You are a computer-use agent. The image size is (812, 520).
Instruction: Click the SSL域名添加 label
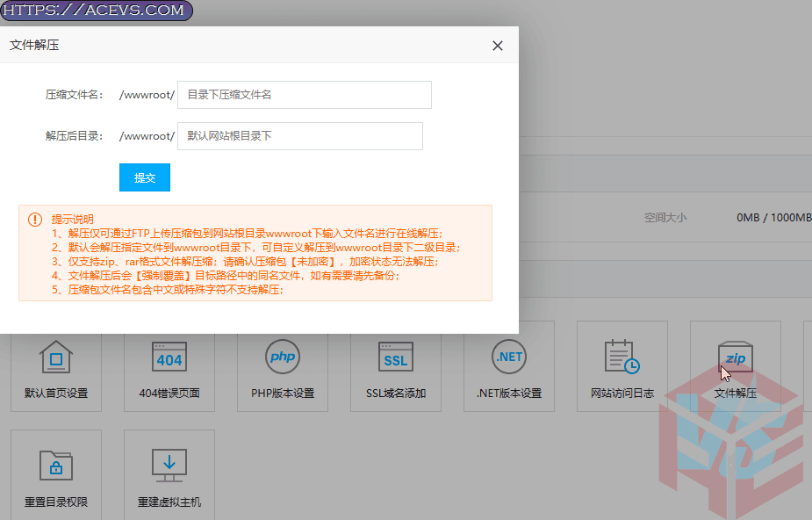point(396,394)
